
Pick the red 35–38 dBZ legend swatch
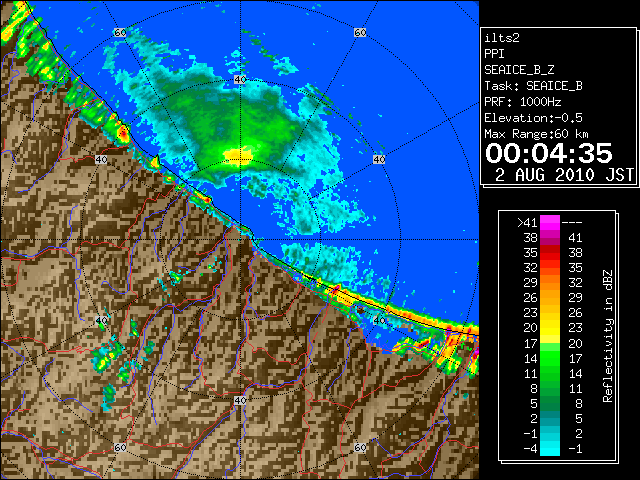(x=550, y=253)
